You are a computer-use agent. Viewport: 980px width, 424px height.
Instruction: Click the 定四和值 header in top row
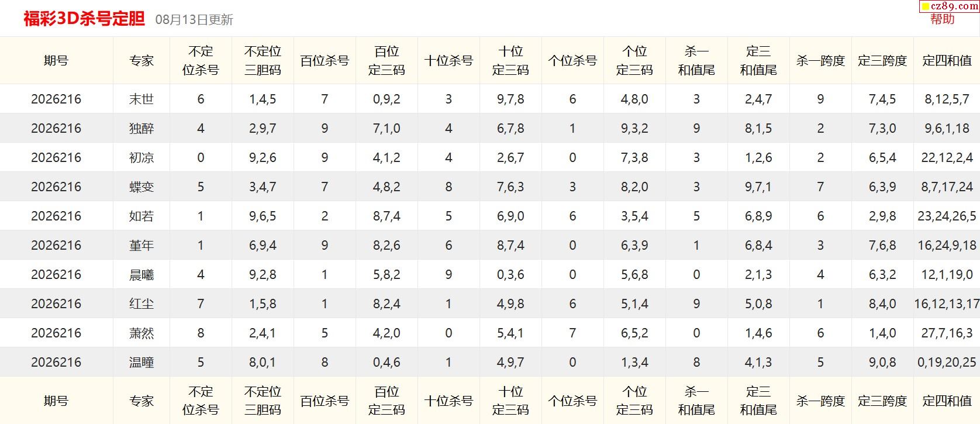[947, 60]
